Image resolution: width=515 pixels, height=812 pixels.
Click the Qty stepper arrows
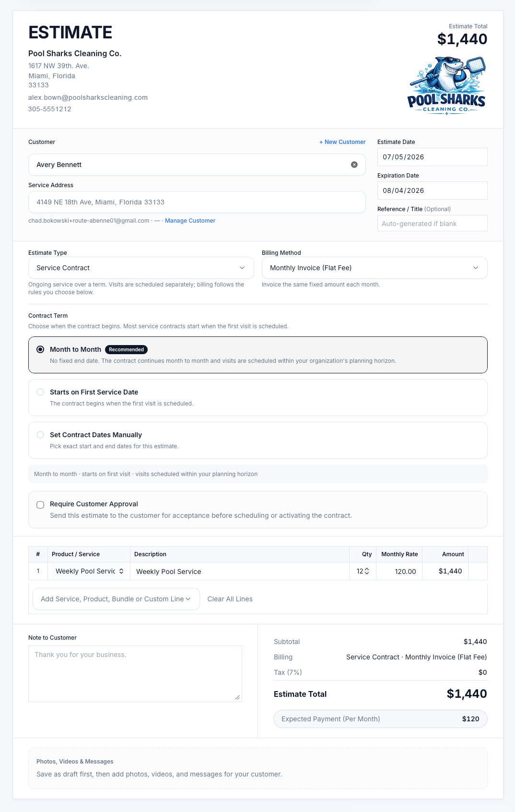point(367,571)
